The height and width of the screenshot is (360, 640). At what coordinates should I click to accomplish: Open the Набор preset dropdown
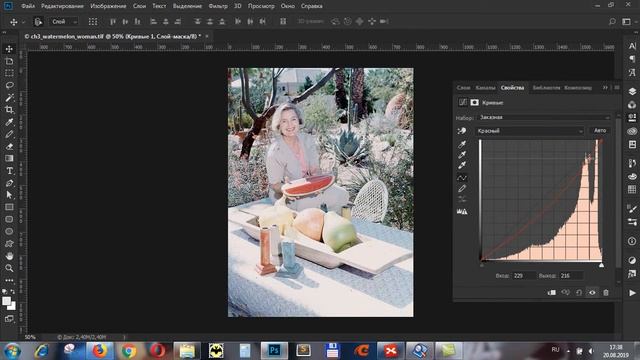(544, 117)
